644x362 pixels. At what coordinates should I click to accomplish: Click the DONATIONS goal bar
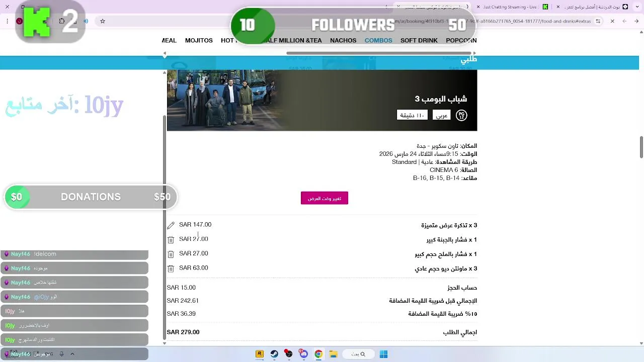point(91,197)
